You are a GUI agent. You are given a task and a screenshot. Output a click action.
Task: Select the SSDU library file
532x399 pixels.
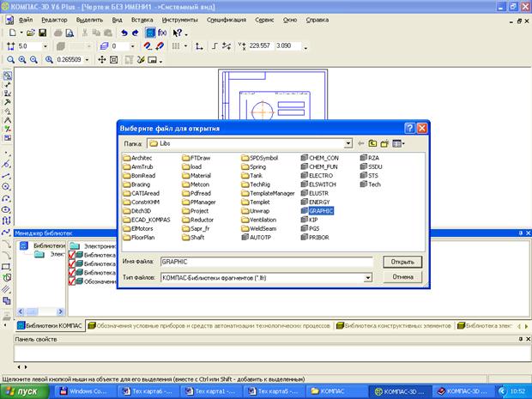(x=372, y=166)
